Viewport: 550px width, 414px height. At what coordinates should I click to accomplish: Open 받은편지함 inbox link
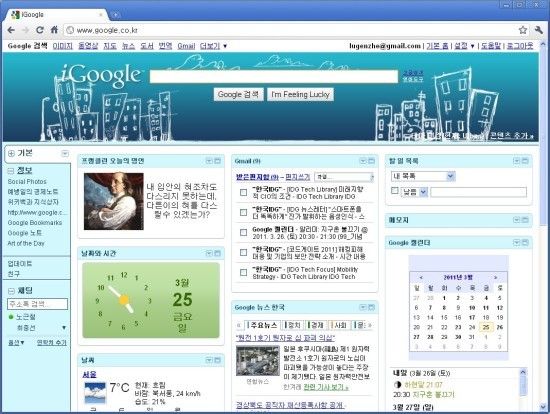point(257,177)
